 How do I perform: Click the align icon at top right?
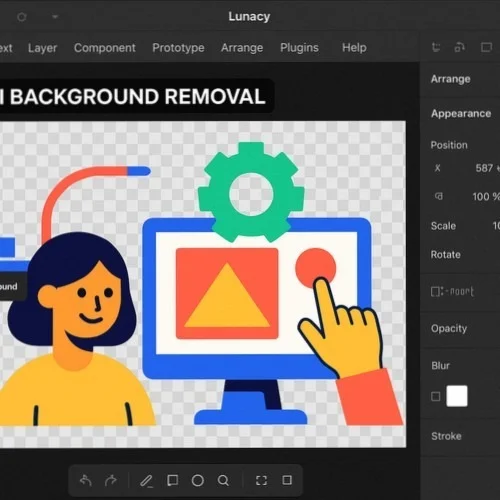pyautogui.click(x=436, y=47)
